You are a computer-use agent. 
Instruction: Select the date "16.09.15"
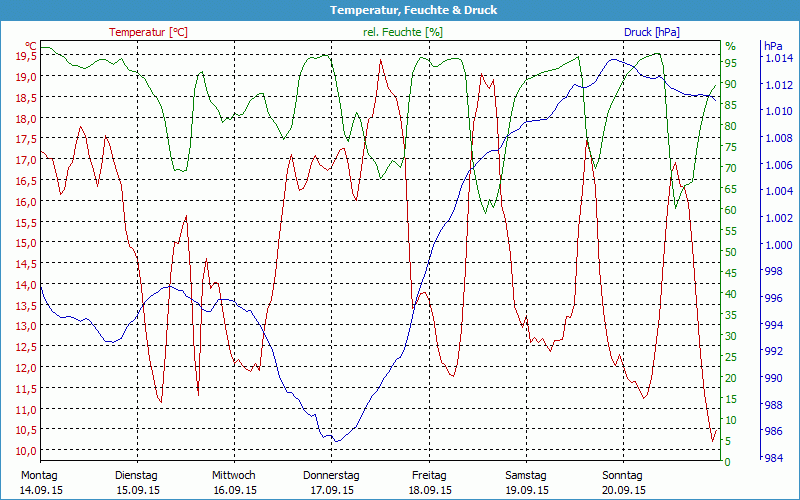click(x=235, y=490)
